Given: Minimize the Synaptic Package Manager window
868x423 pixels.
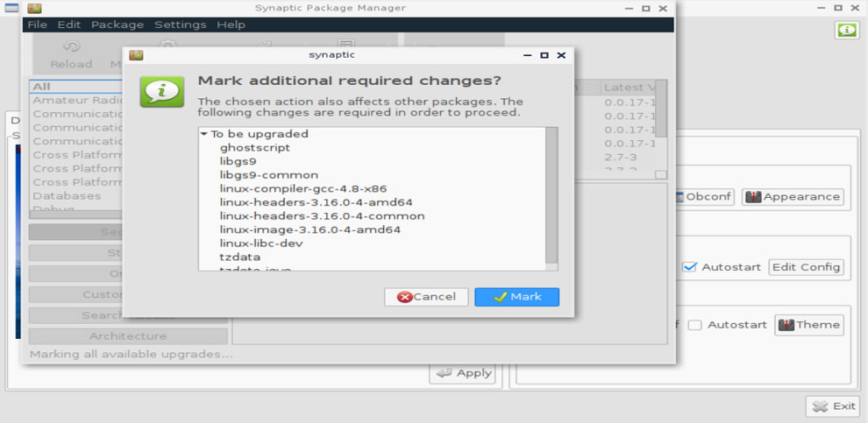Looking at the screenshot, I should click(x=629, y=8).
